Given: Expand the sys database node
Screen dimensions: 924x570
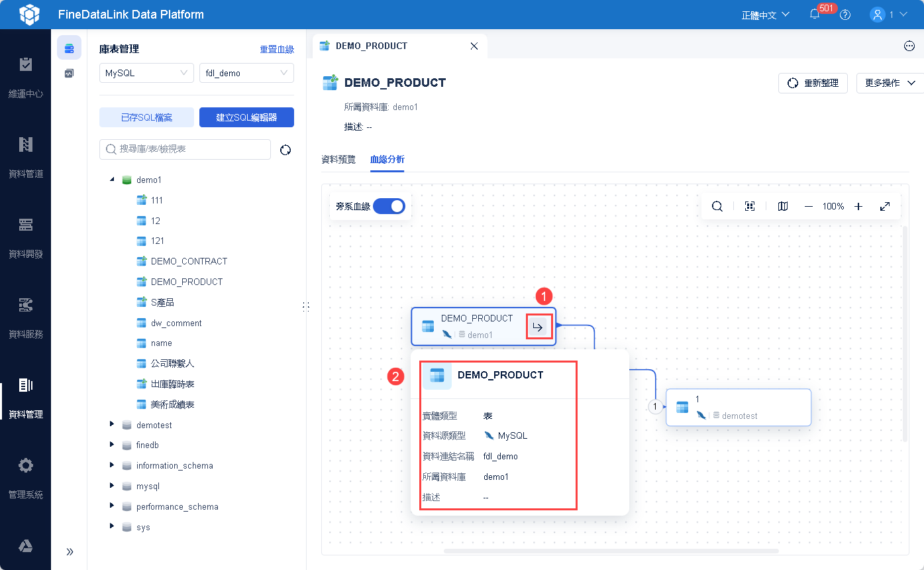Looking at the screenshot, I should coord(112,527).
